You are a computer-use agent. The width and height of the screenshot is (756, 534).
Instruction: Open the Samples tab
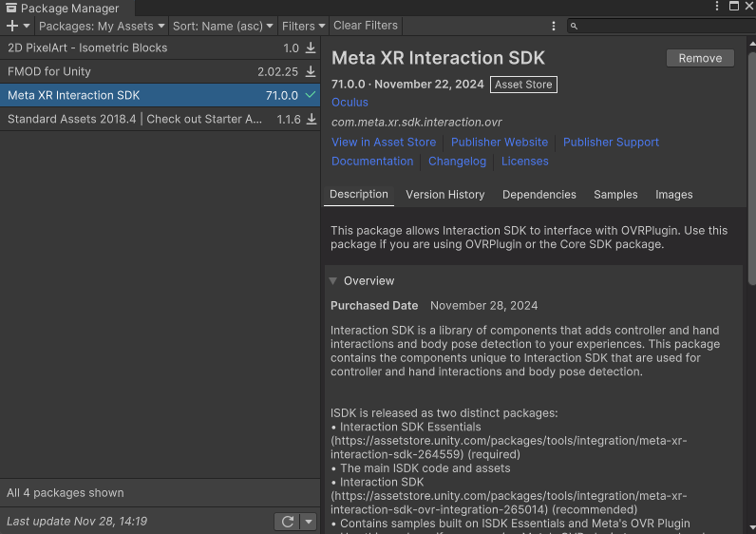(615, 195)
